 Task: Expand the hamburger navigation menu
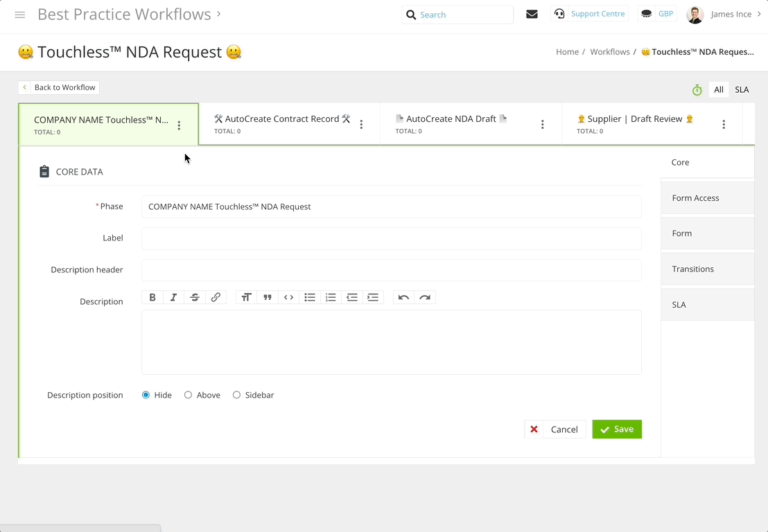click(19, 14)
